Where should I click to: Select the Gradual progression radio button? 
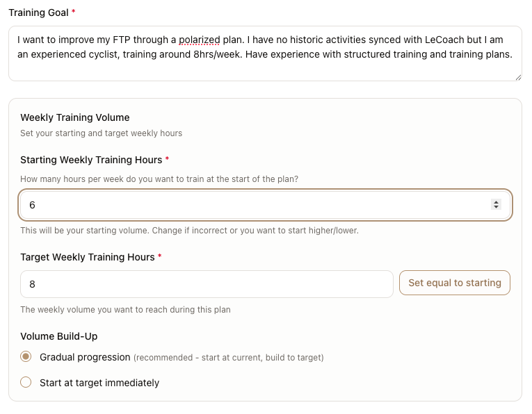(x=26, y=357)
